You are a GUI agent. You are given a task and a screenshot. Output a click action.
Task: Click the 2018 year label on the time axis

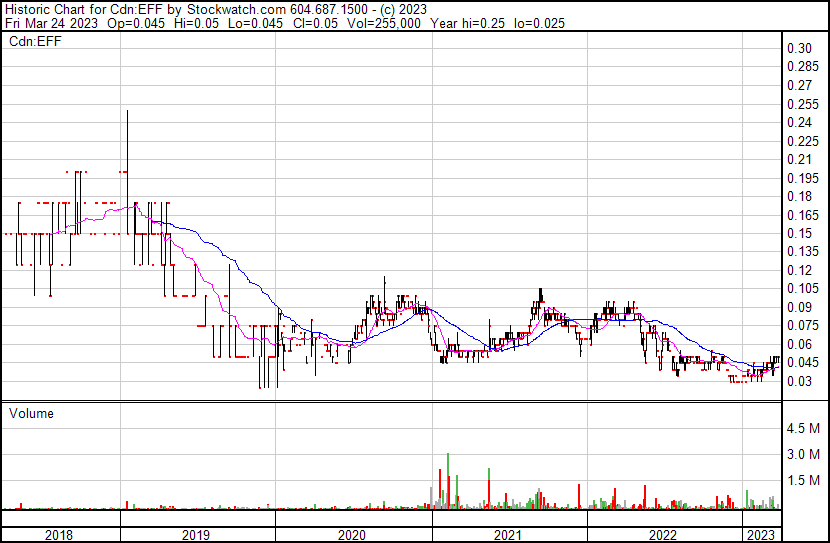(x=60, y=535)
